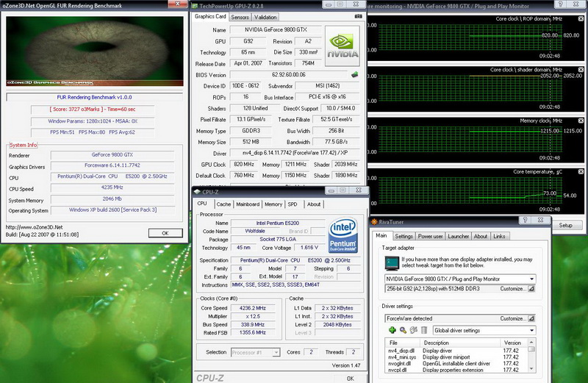Close the Memory clock graph
Image resolution: width=588 pixels, height=383 pixels.
point(581,121)
